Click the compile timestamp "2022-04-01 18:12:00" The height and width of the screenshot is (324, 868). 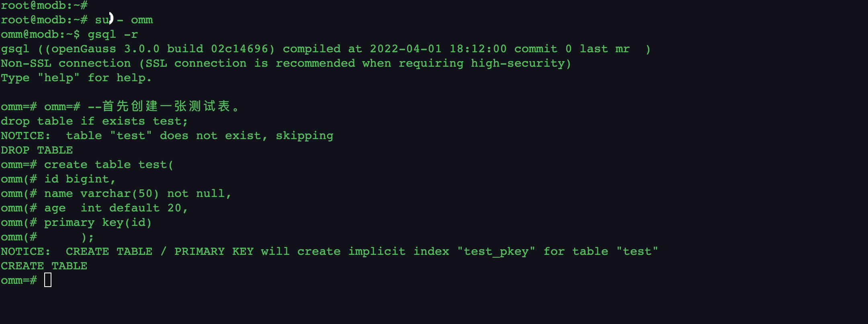tap(438, 49)
